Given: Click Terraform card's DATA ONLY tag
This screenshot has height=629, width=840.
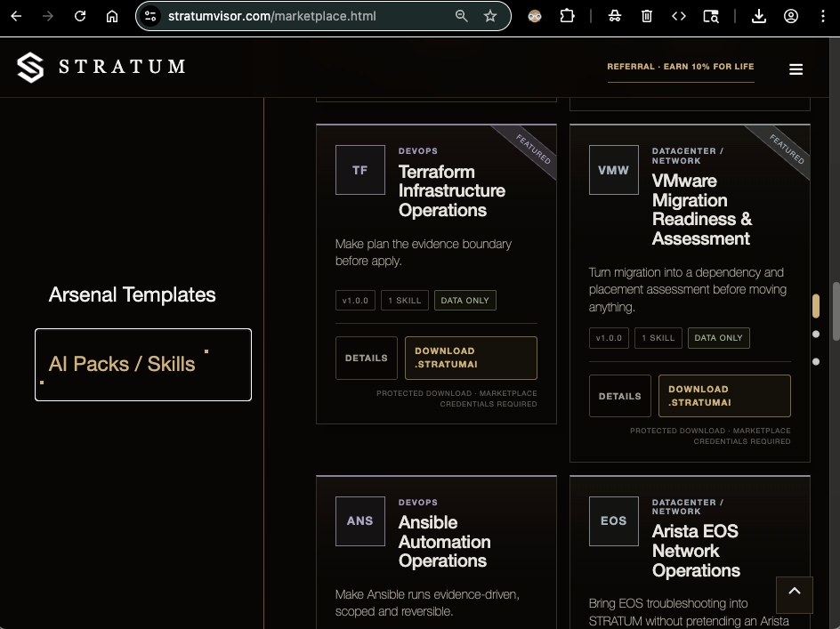Looking at the screenshot, I should tap(465, 301).
